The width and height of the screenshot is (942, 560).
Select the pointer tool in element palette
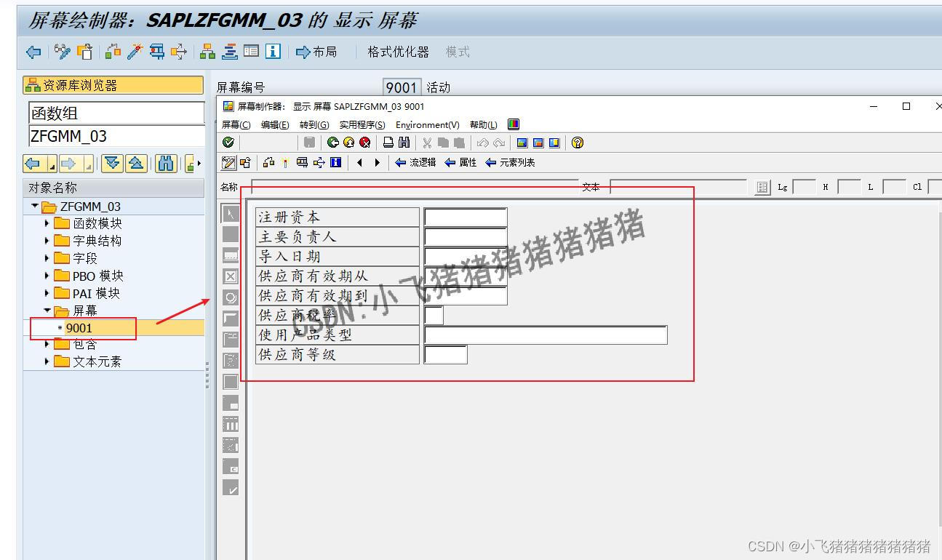click(230, 213)
